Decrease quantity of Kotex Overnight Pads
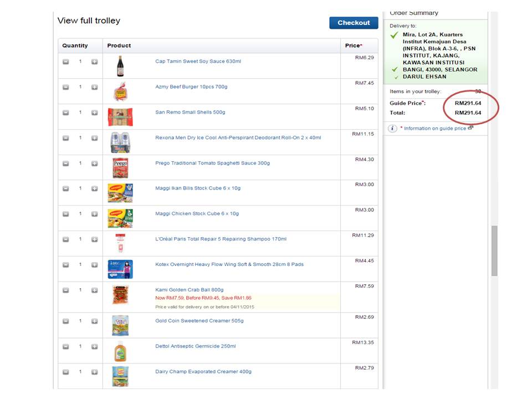 [x=66, y=265]
